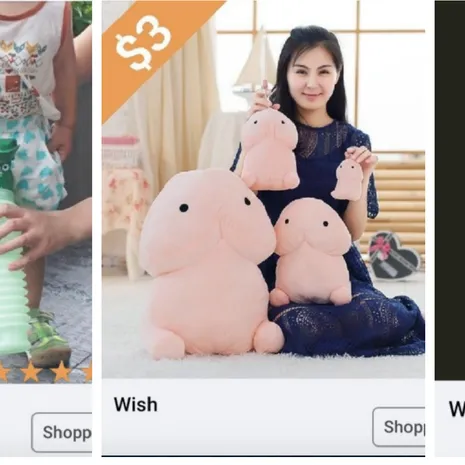
Task: Click the tiny keychain plush toy
Action: (348, 179)
